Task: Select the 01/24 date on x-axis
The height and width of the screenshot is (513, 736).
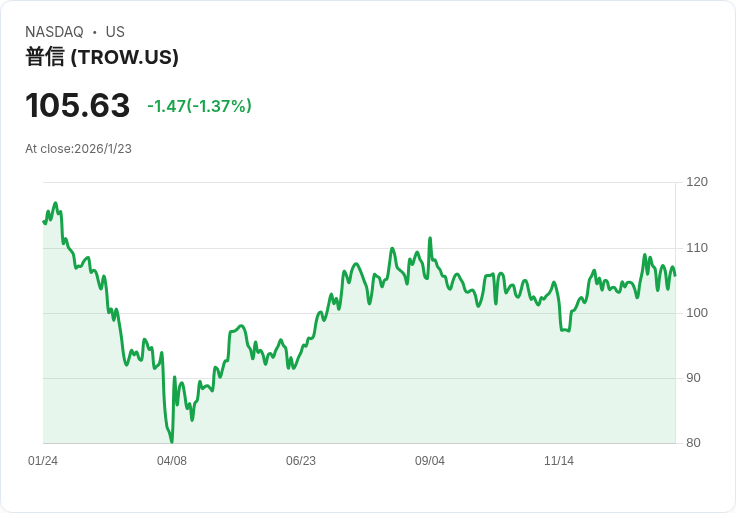Action: point(43,461)
